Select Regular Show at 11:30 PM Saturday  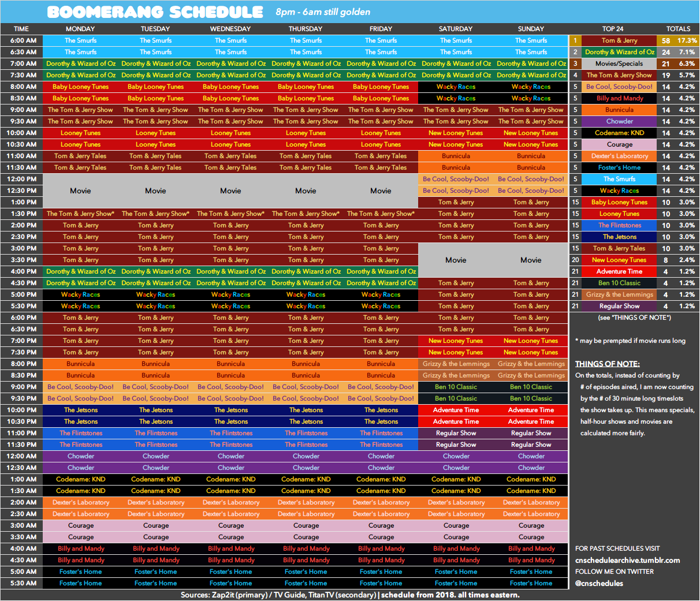coord(456,445)
